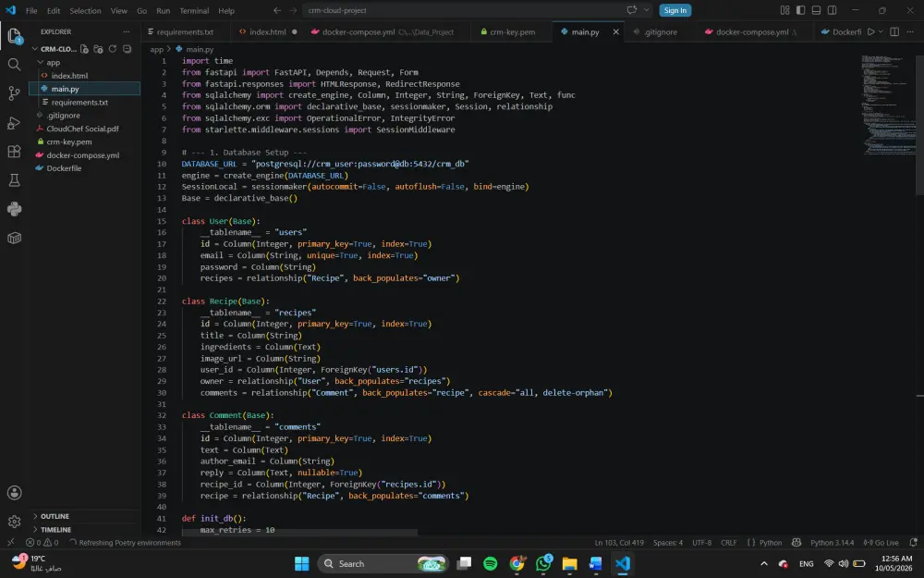Open the Terminal menu
The image size is (924, 578).
(x=194, y=10)
